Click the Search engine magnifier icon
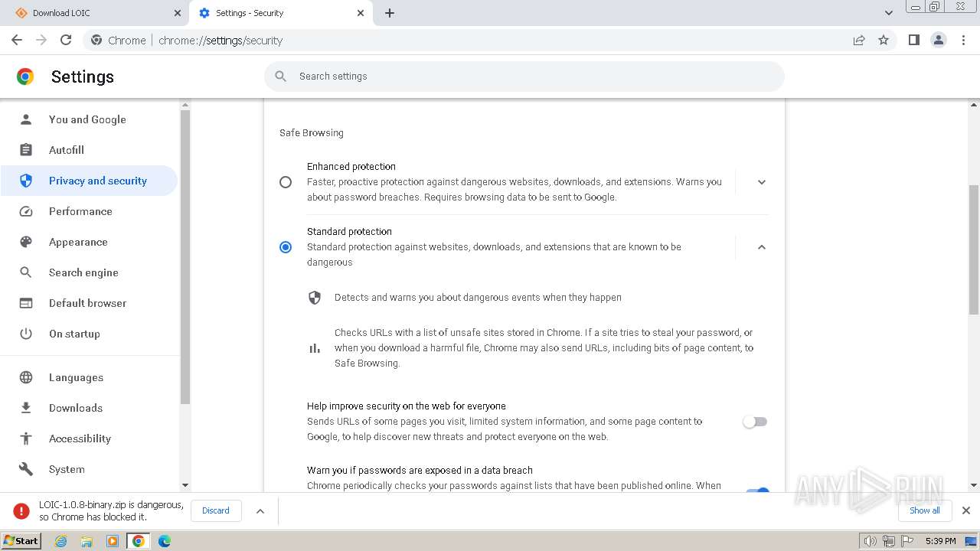Image resolution: width=980 pixels, height=551 pixels. [x=26, y=272]
